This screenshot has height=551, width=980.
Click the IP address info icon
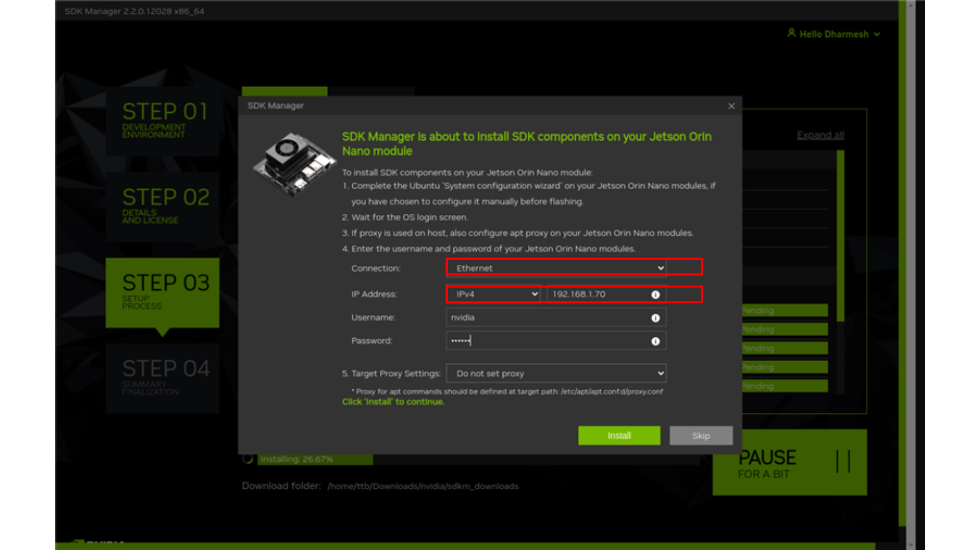point(655,294)
